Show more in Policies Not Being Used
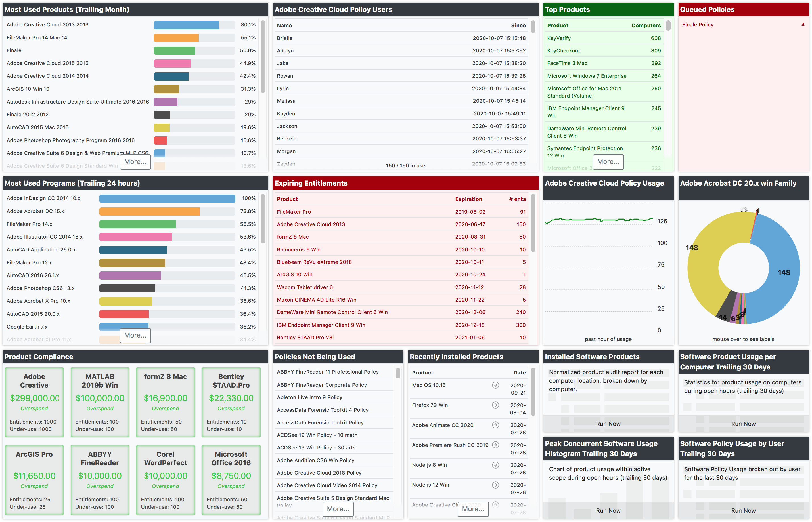Screen dimensions: 812x522 [x=338, y=509]
